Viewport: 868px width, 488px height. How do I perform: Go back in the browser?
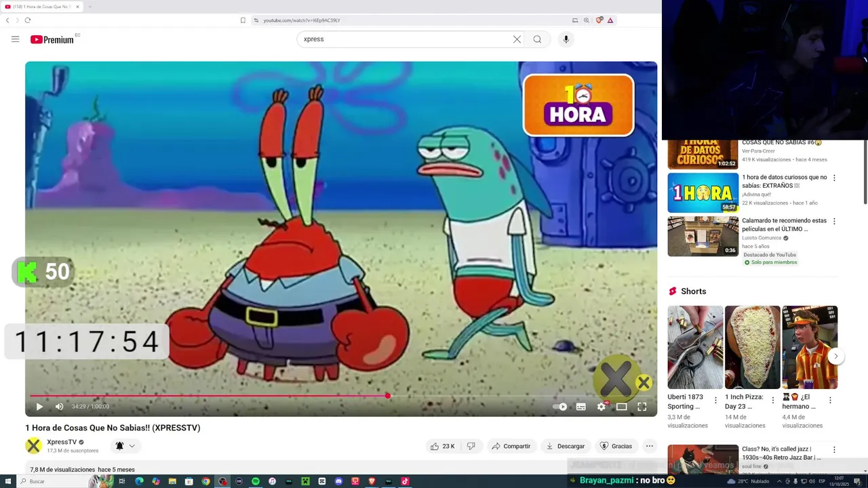[x=7, y=20]
